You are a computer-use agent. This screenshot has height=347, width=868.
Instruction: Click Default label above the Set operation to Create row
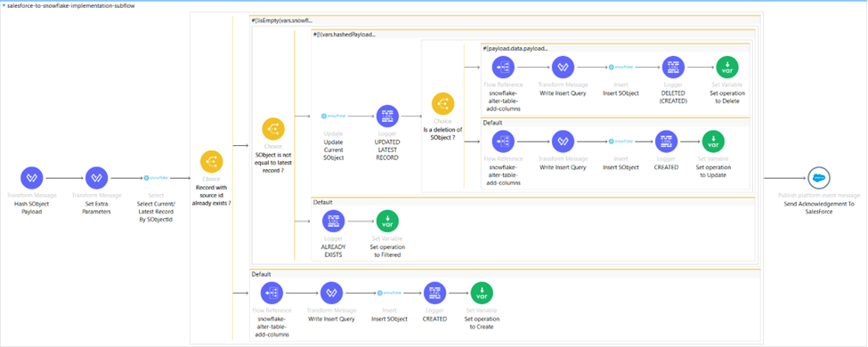pos(261,274)
